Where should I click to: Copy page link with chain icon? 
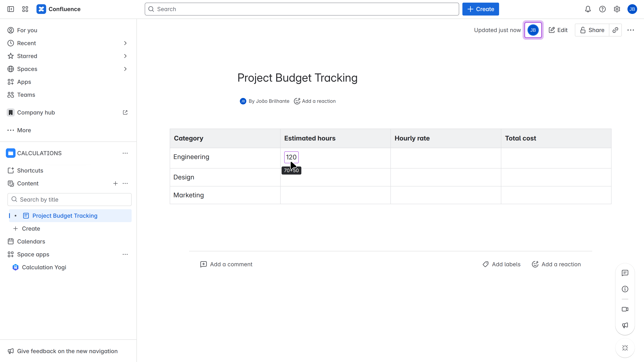[615, 30]
